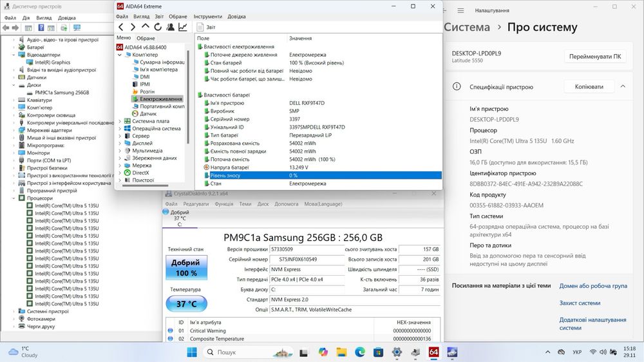Viewport: 644px width, 362px height.
Task: Collapse Диски node in Device Manager
Action: 14,85
